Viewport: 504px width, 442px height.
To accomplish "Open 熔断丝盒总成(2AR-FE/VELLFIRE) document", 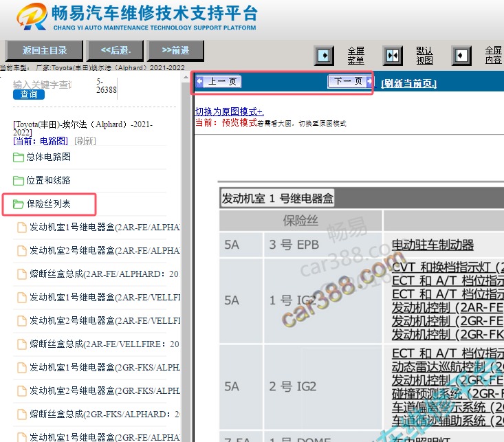I will click(105, 344).
